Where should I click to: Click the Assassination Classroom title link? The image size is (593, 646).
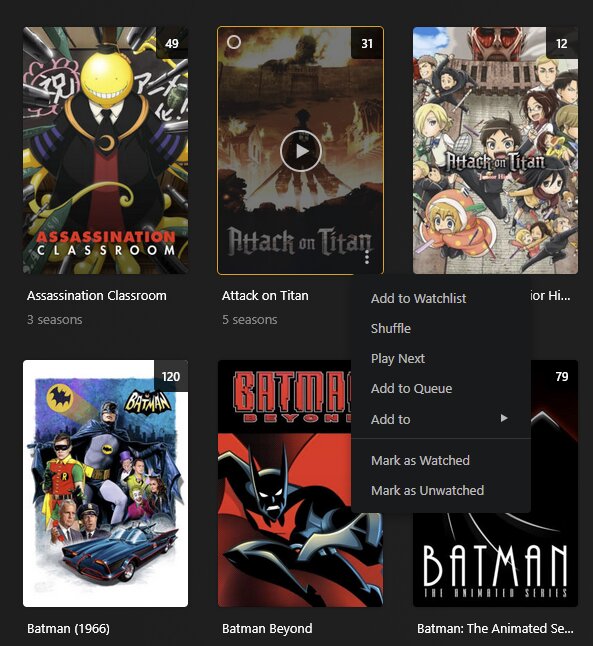tap(97, 295)
